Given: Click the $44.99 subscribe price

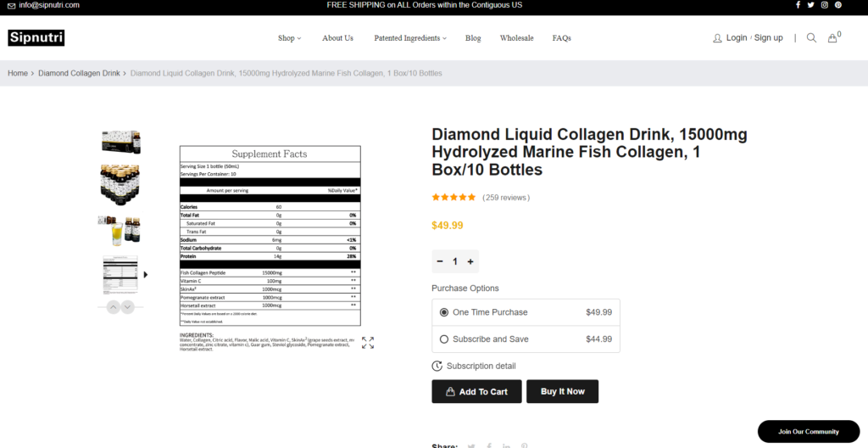Looking at the screenshot, I should 599,339.
